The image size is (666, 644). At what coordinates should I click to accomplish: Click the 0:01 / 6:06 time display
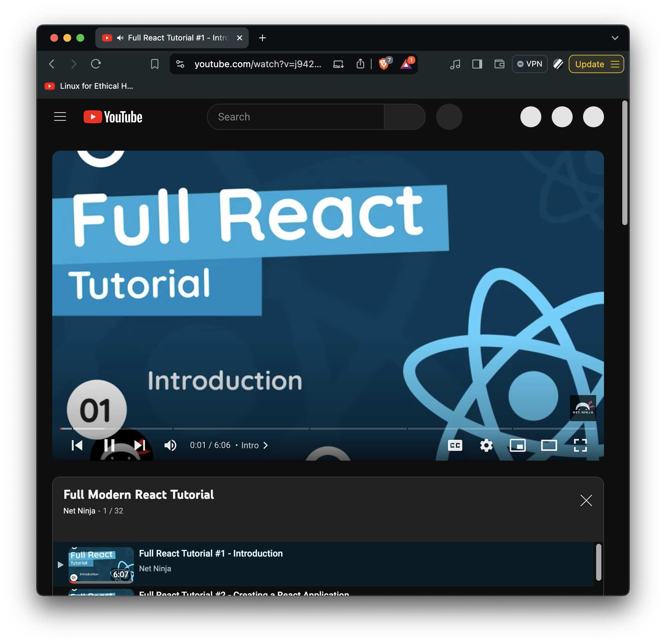point(210,445)
